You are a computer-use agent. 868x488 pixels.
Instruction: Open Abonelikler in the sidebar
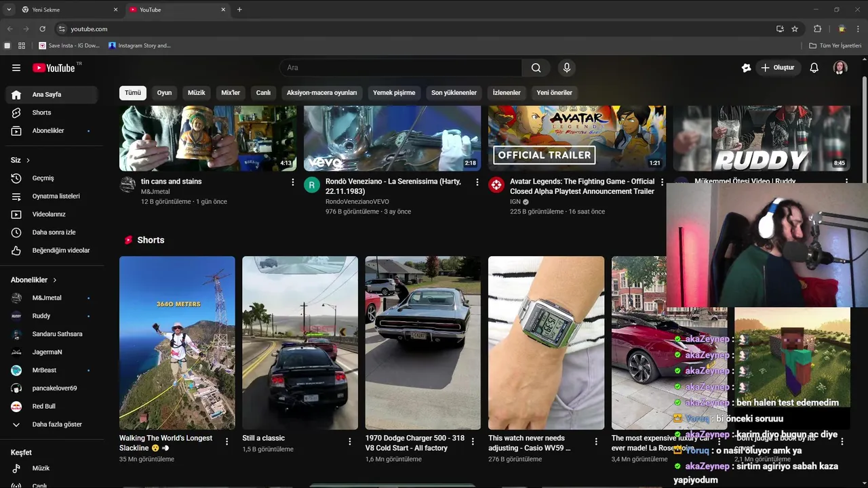52,130
